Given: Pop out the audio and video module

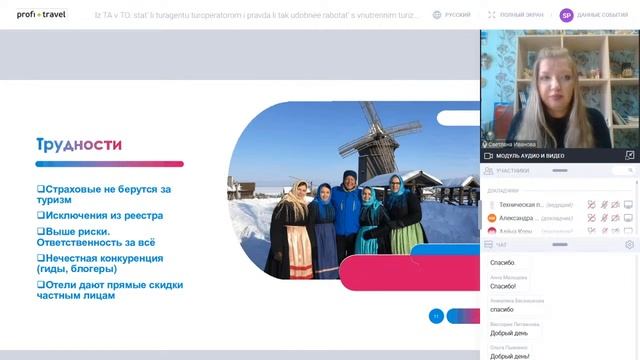Looking at the screenshot, I should [629, 156].
